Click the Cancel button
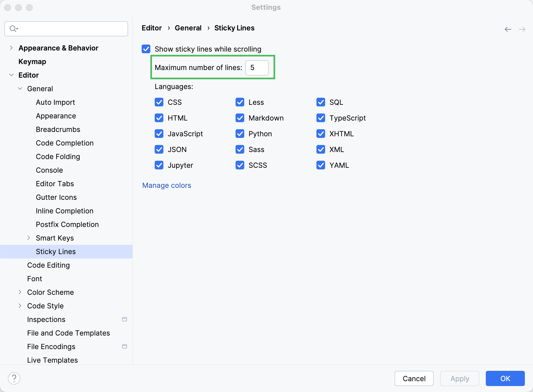 click(x=414, y=378)
